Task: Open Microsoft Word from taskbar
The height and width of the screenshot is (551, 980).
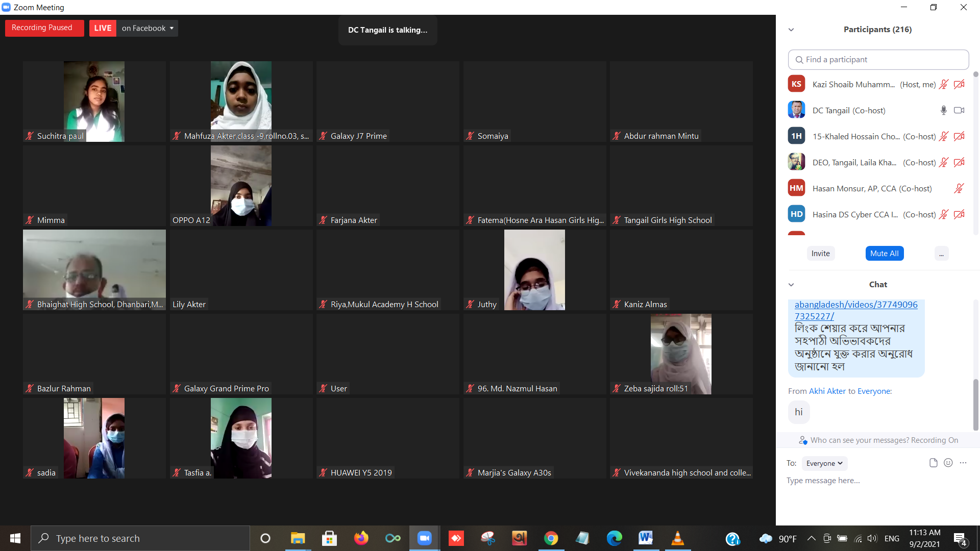Action: click(646, 538)
